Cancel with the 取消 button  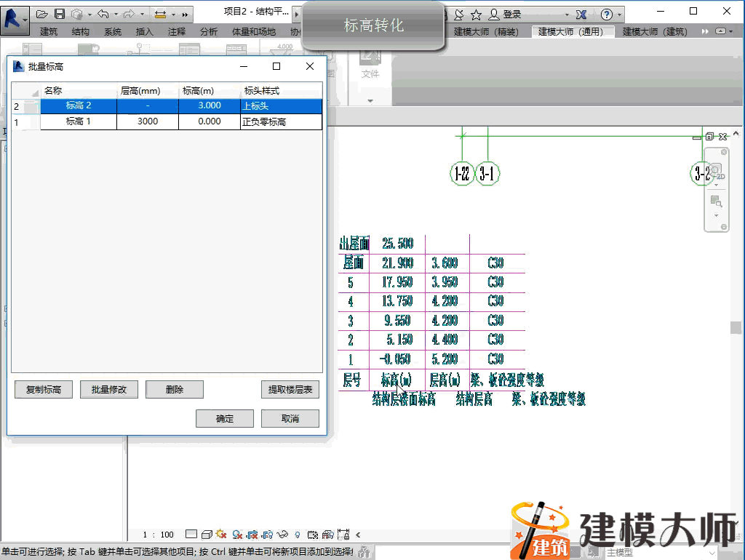290,418
